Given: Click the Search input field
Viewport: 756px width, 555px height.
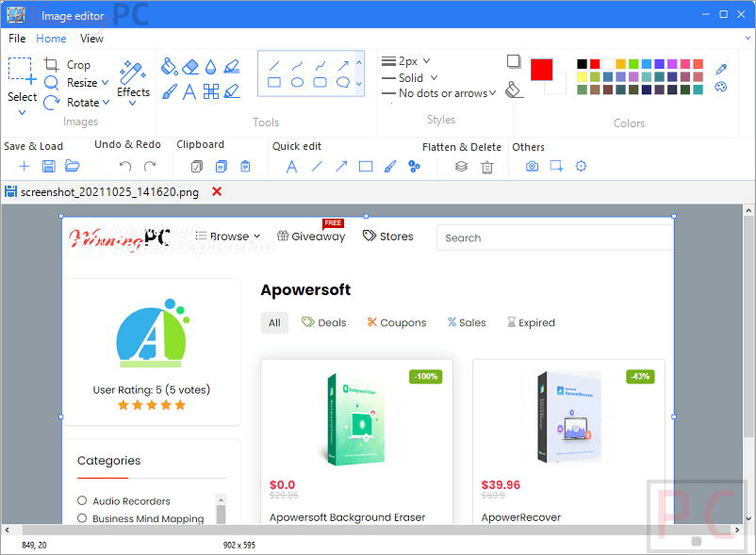Looking at the screenshot, I should click(555, 237).
